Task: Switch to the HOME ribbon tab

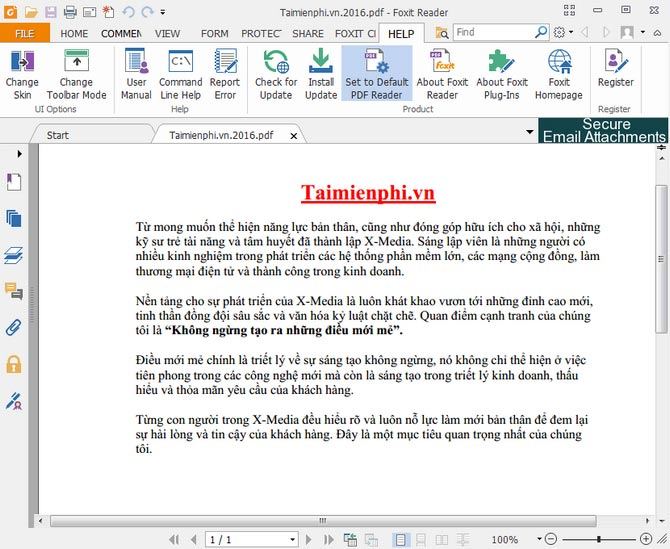Action: pos(74,33)
